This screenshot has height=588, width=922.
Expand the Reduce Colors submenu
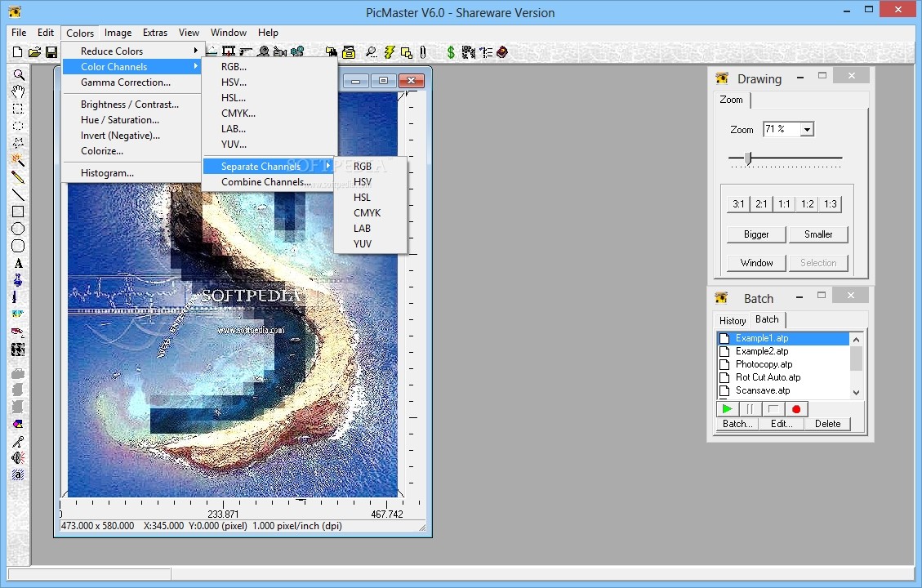point(133,51)
